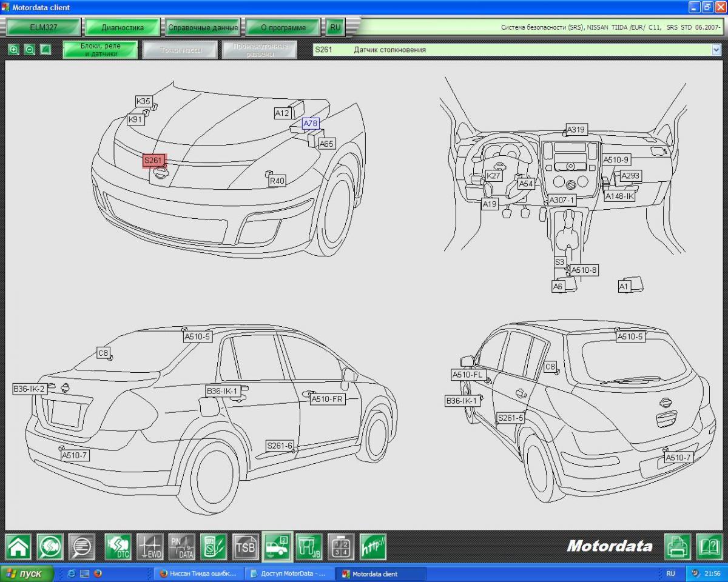Viewport: 728px width, 582px height.
Task: Select the A510-FL component label
Action: [468, 375]
